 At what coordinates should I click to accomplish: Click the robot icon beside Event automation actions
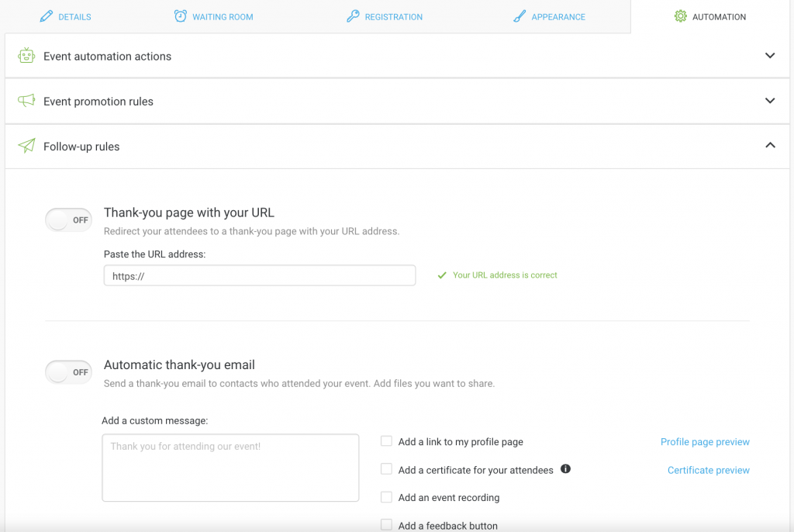point(27,56)
